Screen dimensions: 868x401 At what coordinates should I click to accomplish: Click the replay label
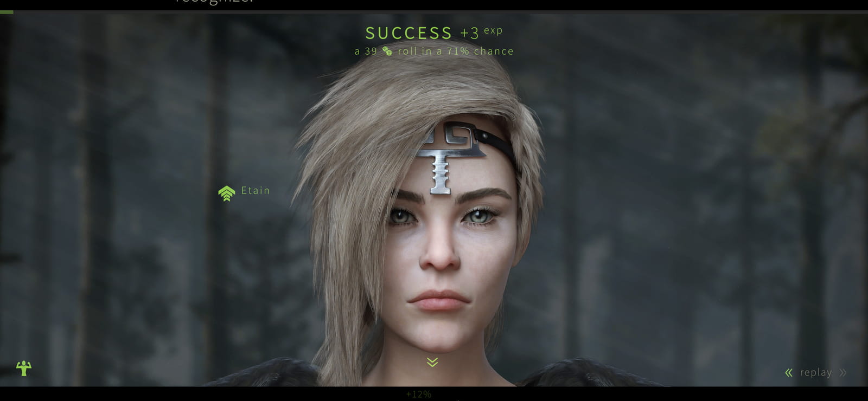point(816,372)
